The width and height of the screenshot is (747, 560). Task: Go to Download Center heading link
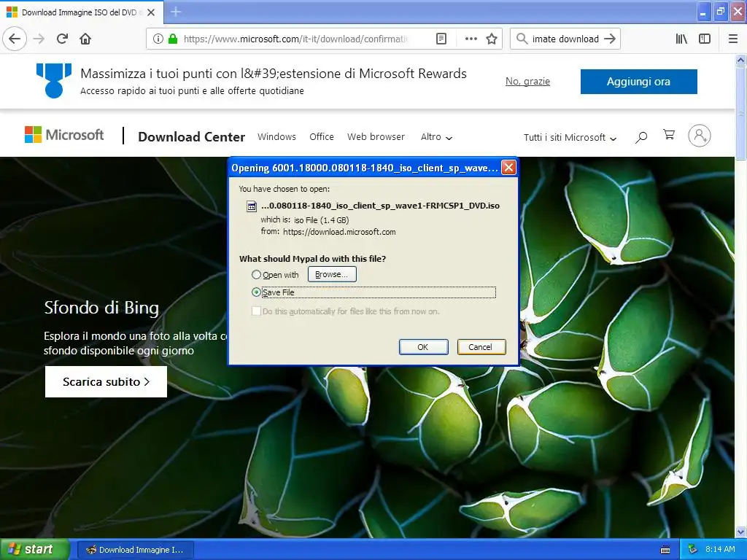tap(192, 136)
